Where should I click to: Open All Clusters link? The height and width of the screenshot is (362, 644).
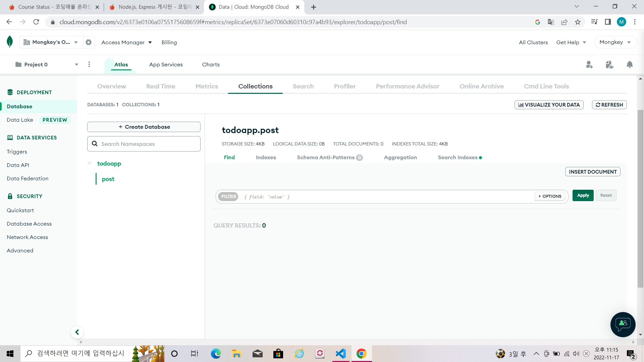pyautogui.click(x=533, y=42)
